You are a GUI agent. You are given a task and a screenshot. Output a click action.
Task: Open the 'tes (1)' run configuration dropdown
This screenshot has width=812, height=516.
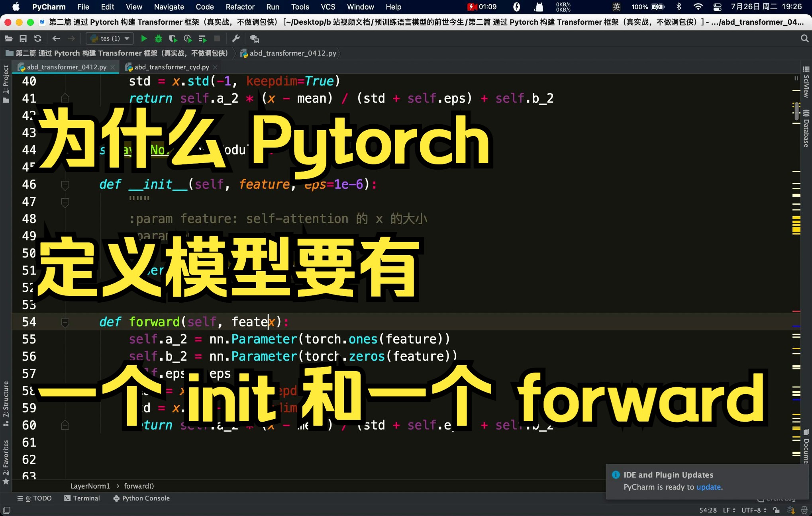[109, 38]
